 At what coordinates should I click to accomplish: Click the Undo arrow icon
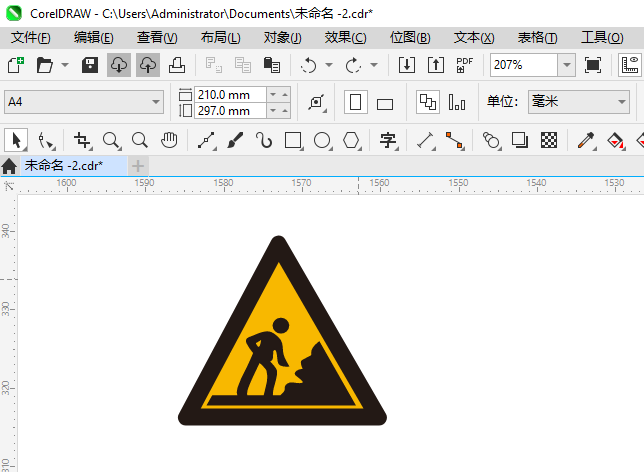point(308,65)
